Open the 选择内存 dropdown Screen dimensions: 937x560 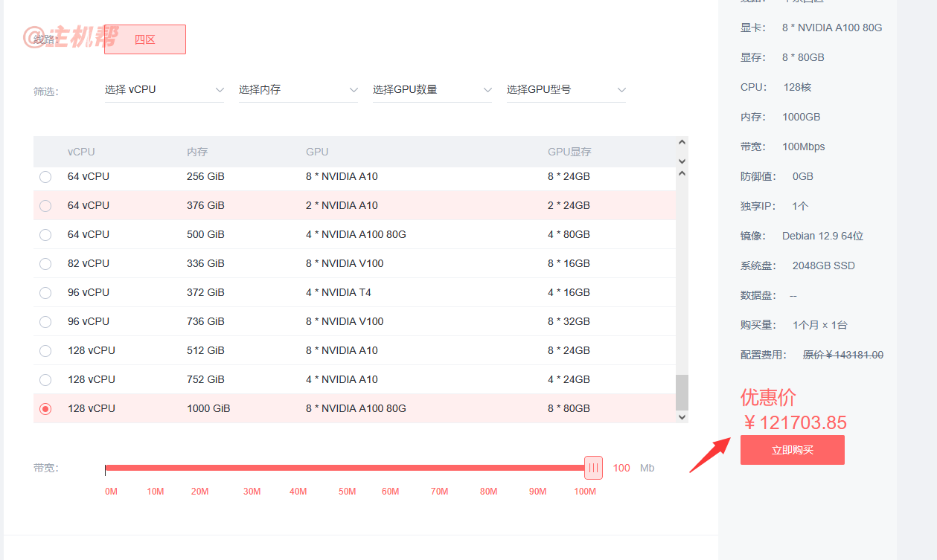tap(298, 90)
